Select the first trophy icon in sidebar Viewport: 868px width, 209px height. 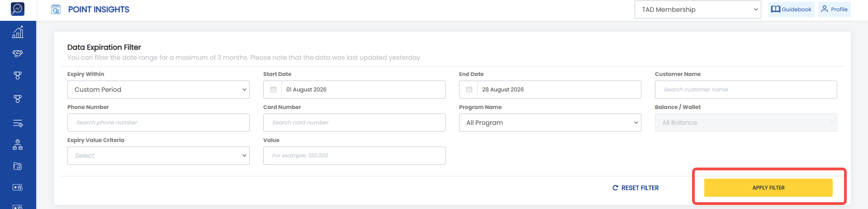pos(18,76)
